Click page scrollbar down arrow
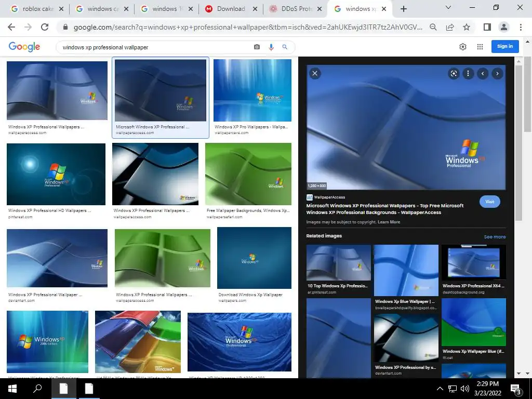The width and height of the screenshot is (532, 399). pyautogui.click(x=527, y=374)
